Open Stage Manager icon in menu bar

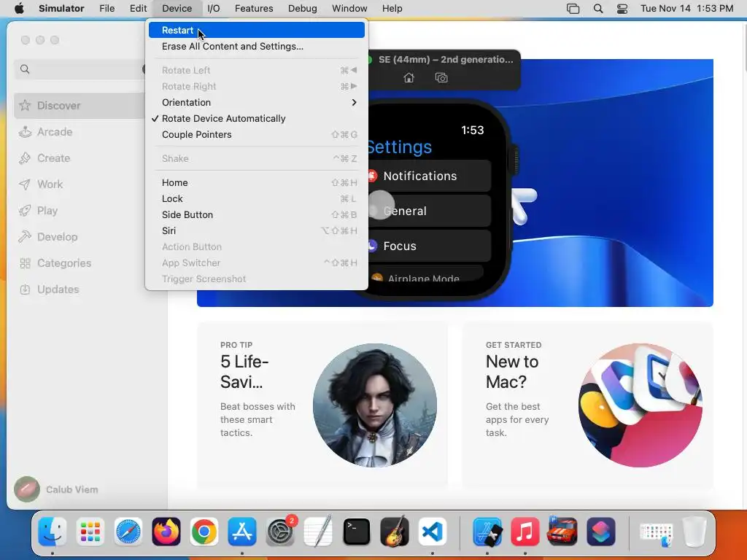point(573,9)
